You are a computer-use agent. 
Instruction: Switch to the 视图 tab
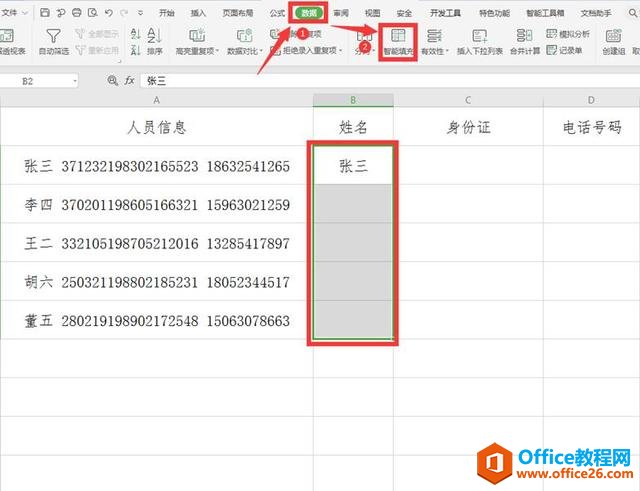(372, 13)
